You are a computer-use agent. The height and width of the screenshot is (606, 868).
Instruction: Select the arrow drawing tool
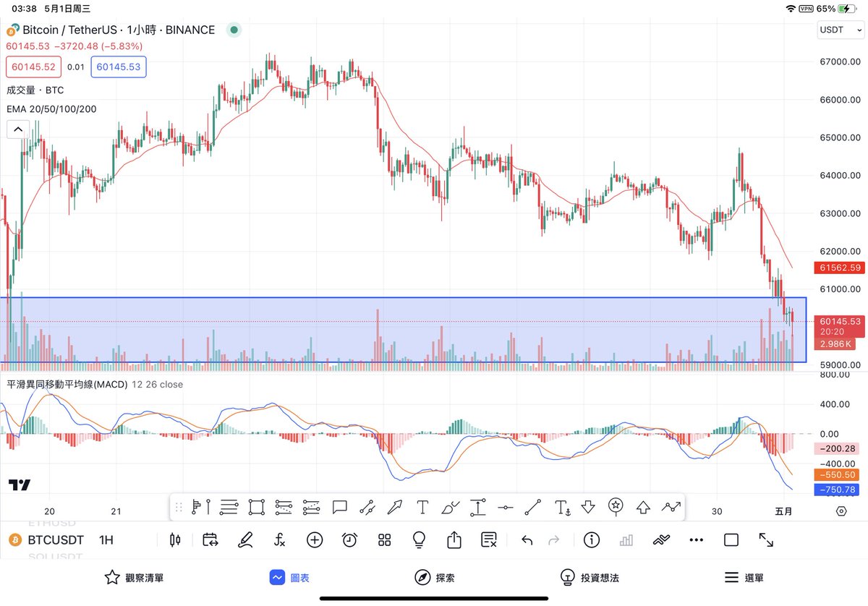tap(395, 507)
